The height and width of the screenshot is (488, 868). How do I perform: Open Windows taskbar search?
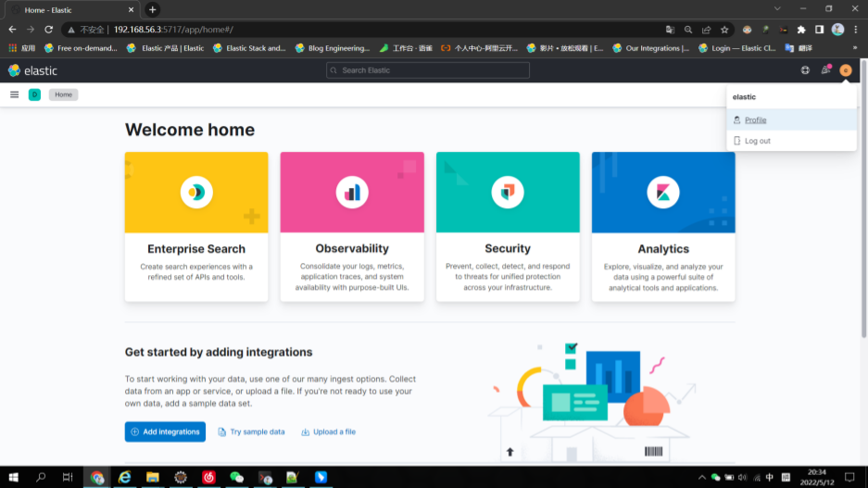pos(41,477)
